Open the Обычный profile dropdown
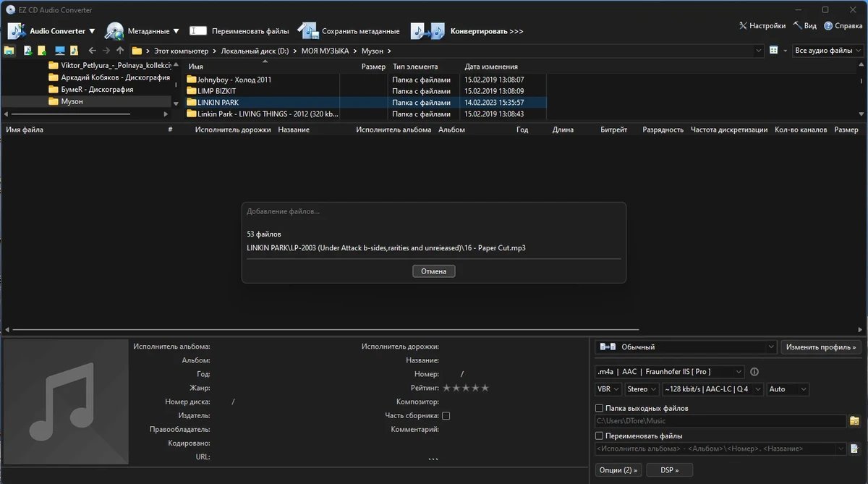This screenshot has height=484, width=868. pyautogui.click(x=686, y=347)
